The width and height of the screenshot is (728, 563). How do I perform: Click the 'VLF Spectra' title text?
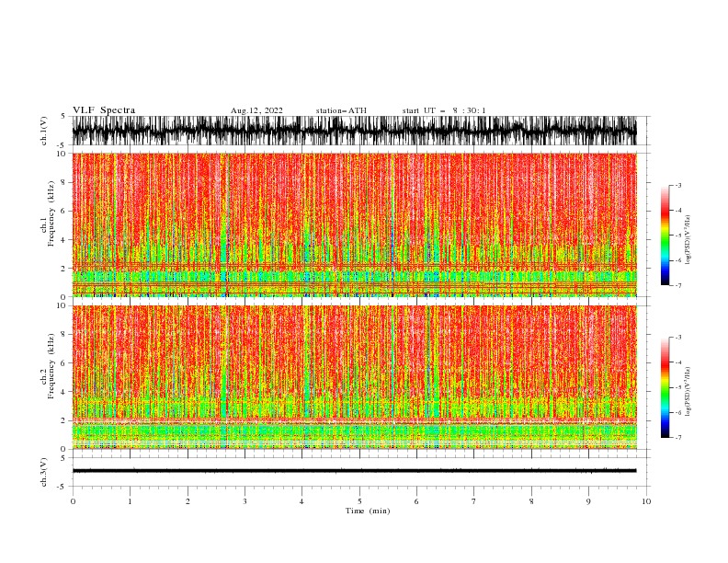(104, 110)
